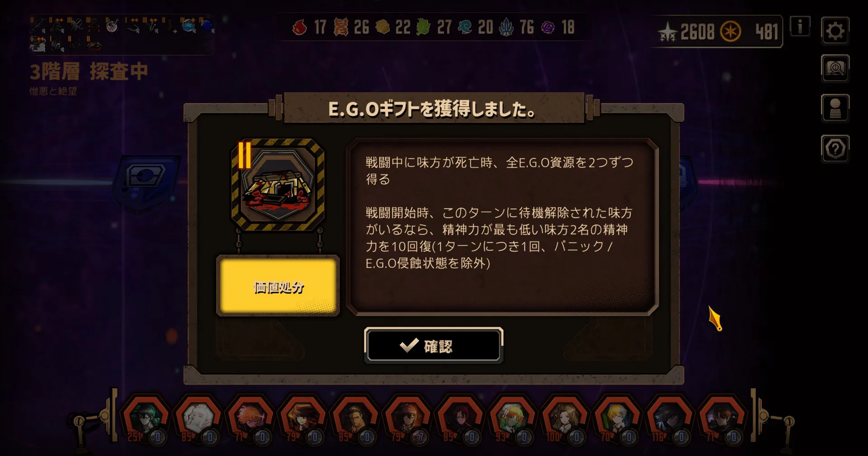Open the question mark help icon
868x456 pixels.
coord(835,149)
